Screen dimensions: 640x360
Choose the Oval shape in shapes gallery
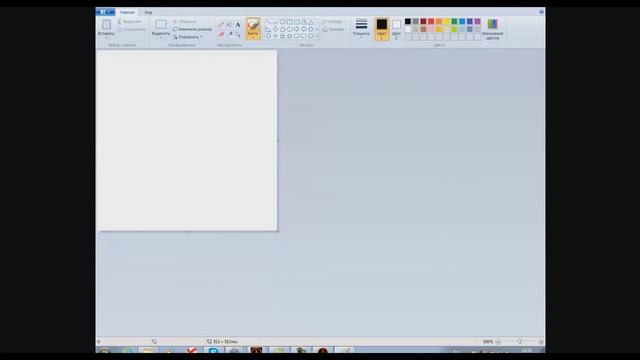[x=282, y=22]
